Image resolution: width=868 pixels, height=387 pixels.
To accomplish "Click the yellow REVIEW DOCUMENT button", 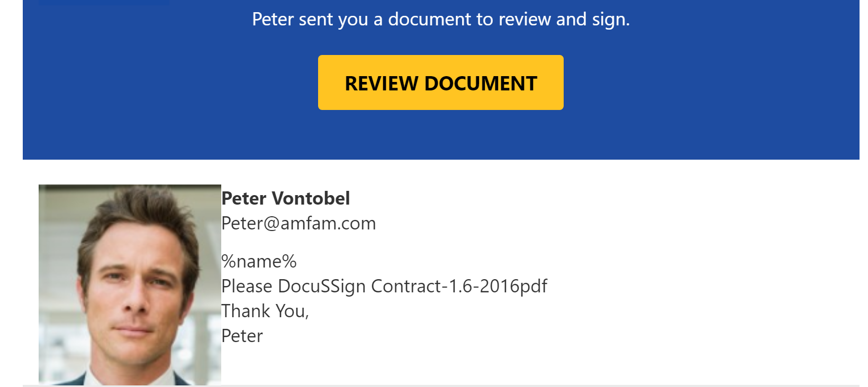I will (x=440, y=82).
